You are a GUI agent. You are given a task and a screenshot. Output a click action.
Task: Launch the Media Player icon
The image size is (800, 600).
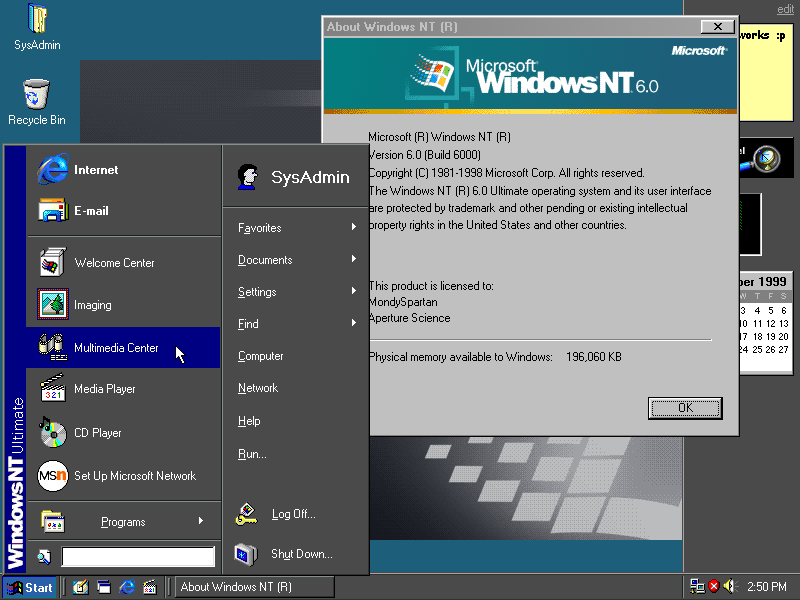click(53, 388)
